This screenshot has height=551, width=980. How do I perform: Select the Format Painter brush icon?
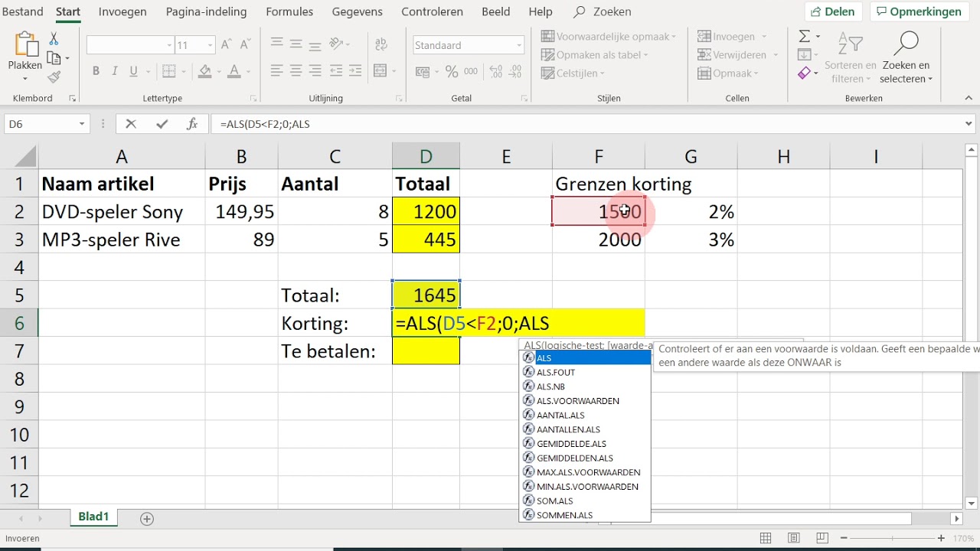point(54,77)
